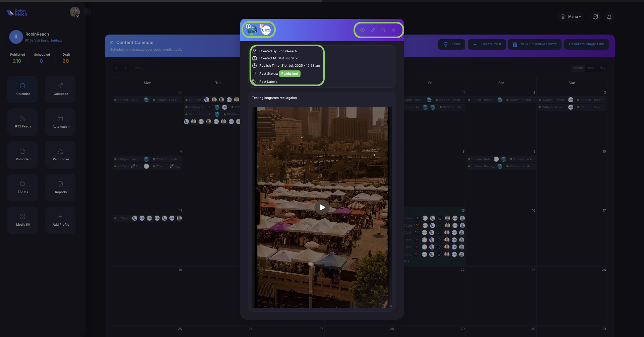Screen dimensions: 644x337
Task: Select the Instagram RobinReach avatar in popup header
Action: [x=266, y=30]
